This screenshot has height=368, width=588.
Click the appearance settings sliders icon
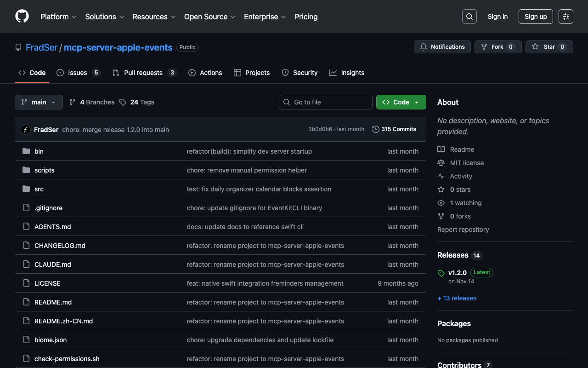[x=565, y=17]
